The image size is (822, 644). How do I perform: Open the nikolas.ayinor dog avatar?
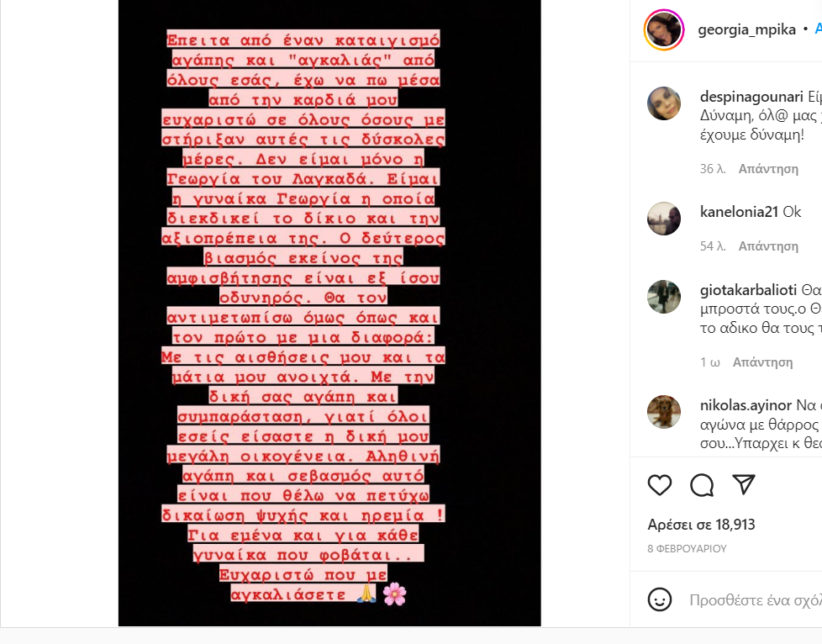pyautogui.click(x=664, y=412)
